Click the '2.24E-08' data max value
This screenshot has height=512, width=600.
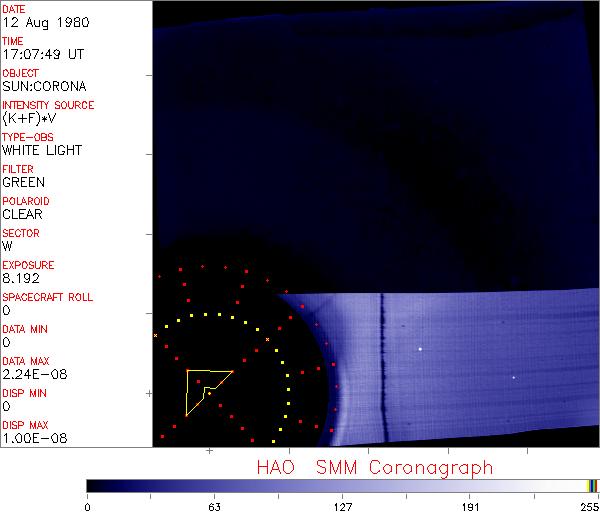[x=30, y=374]
